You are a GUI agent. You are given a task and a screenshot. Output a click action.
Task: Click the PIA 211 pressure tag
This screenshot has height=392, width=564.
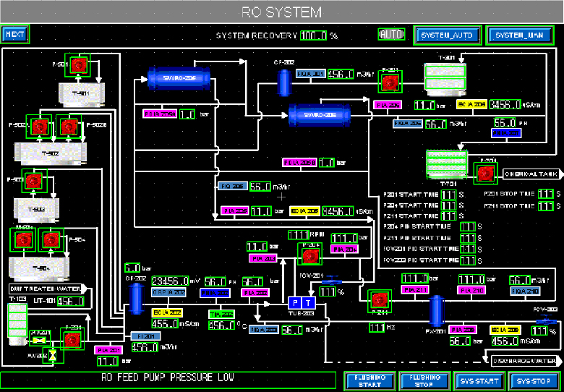coord(415,290)
